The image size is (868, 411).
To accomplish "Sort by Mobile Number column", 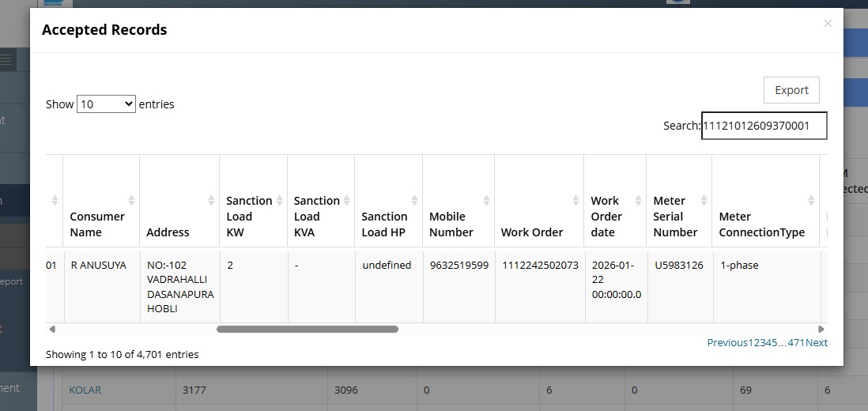I will (x=459, y=200).
